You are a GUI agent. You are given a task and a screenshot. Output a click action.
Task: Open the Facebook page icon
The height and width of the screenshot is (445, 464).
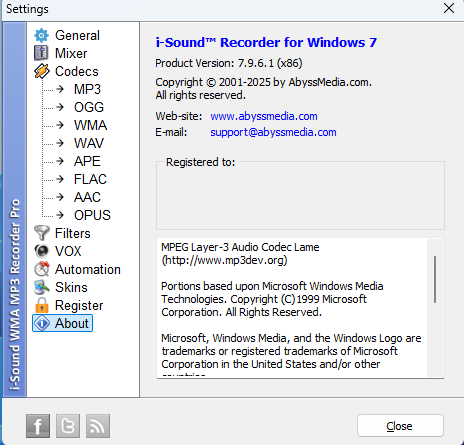coord(38,426)
